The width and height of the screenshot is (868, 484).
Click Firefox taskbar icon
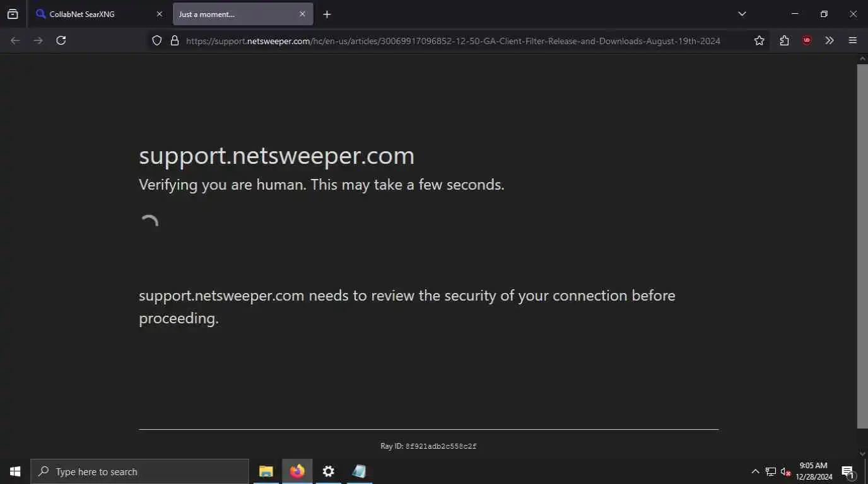(297, 471)
